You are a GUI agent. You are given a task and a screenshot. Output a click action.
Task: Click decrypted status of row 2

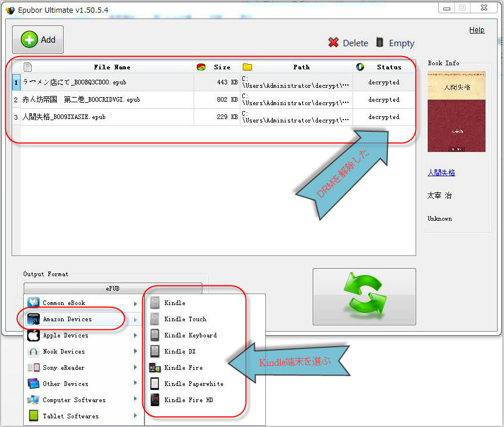[384, 99]
